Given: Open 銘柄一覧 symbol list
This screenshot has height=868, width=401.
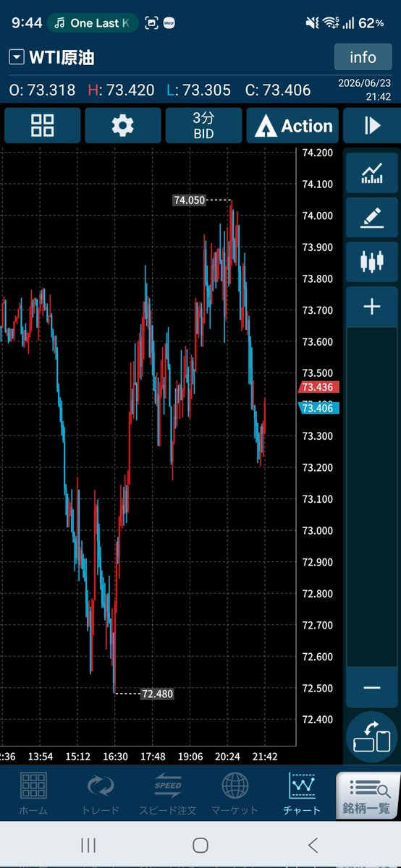Looking at the screenshot, I should [x=368, y=795].
